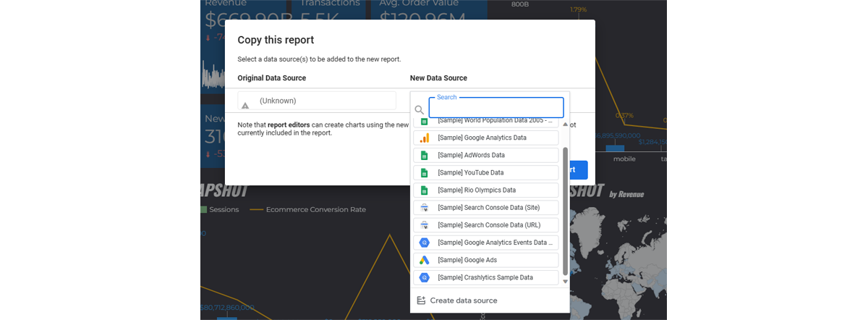Select [Sample] Crashlytics Sample Data icon
The image size is (868, 320).
tap(425, 277)
